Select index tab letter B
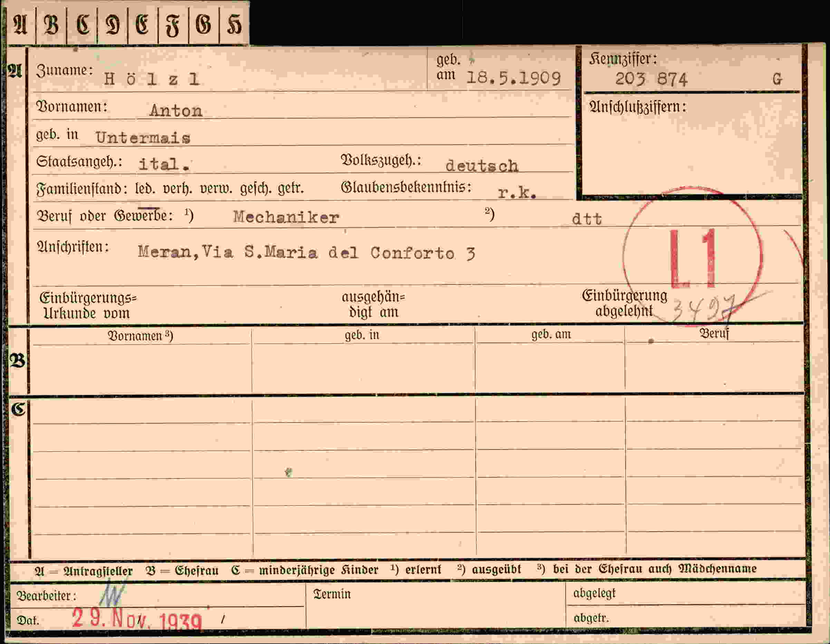Viewport: 830px width, 644px height. coord(51,25)
